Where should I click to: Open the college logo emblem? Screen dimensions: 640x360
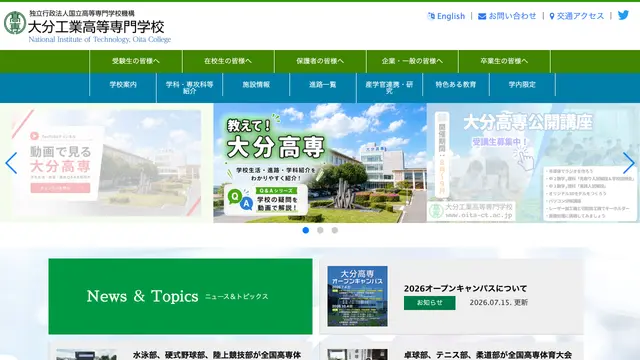coord(15,23)
